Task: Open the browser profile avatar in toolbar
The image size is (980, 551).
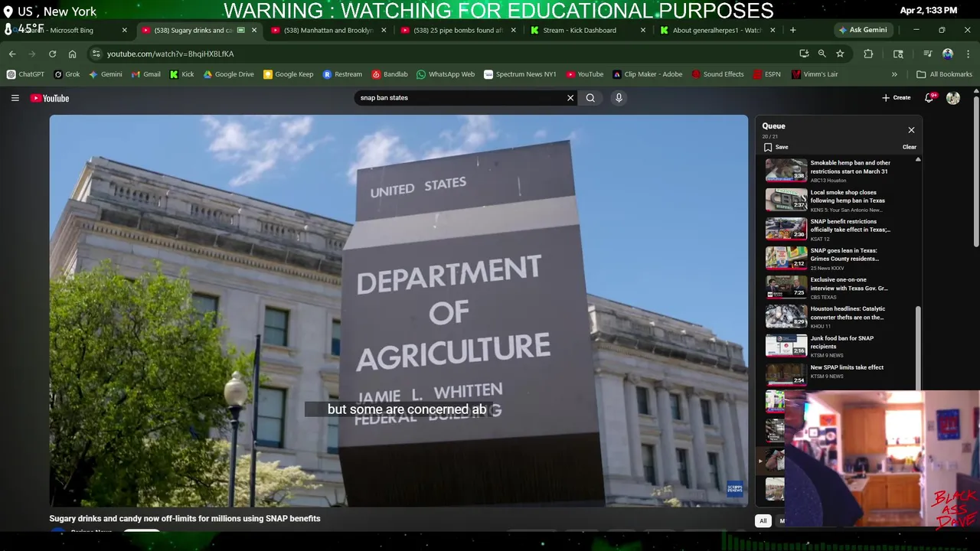Action: click(948, 54)
